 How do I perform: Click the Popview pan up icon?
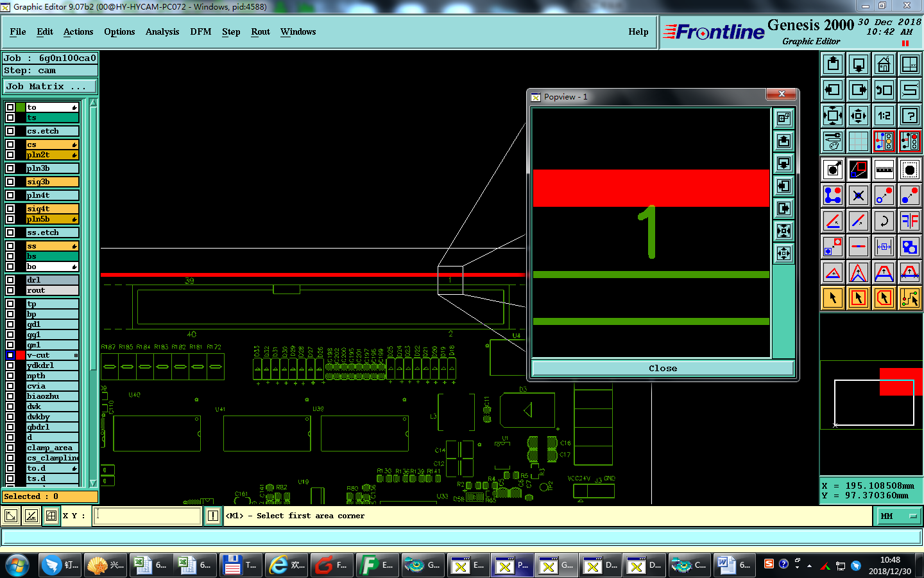pos(783,141)
